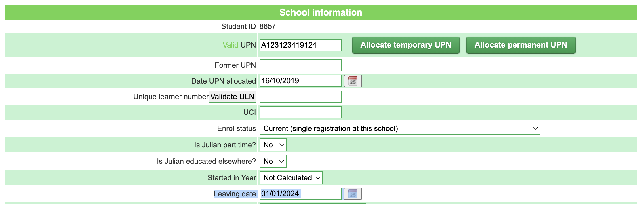This screenshot has width=644, height=204.
Task: Focus the Valid UPN text field
Action: click(x=300, y=45)
